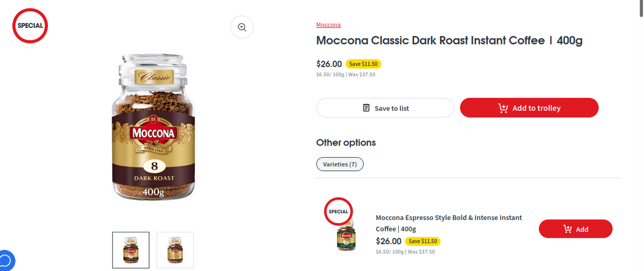Open the chat bubble widget

[x=5, y=261]
